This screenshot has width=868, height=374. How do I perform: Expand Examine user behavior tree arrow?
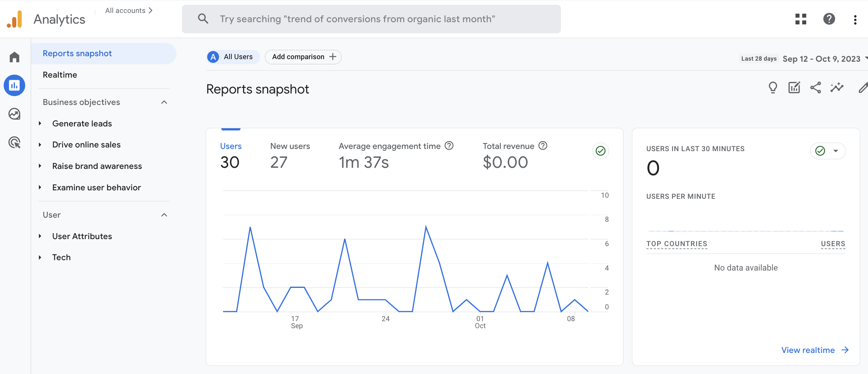pos(40,187)
